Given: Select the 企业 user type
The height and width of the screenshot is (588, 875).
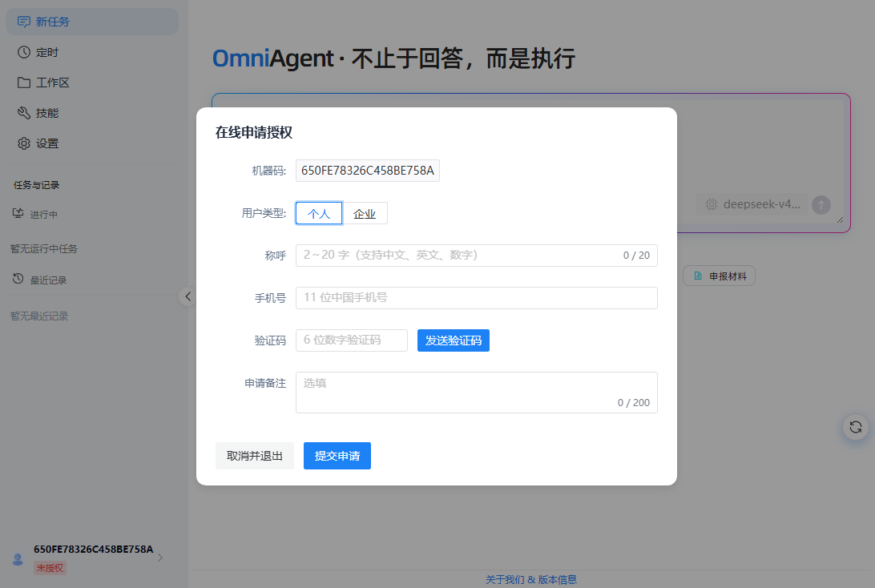Looking at the screenshot, I should coord(365,214).
